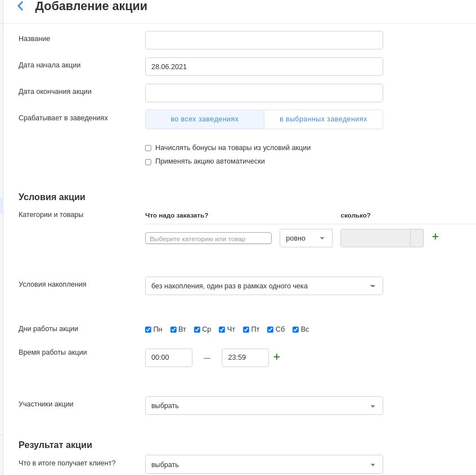This screenshot has width=476, height=475.
Task: Click the Что надо заказать? column header
Action: [x=177, y=215]
